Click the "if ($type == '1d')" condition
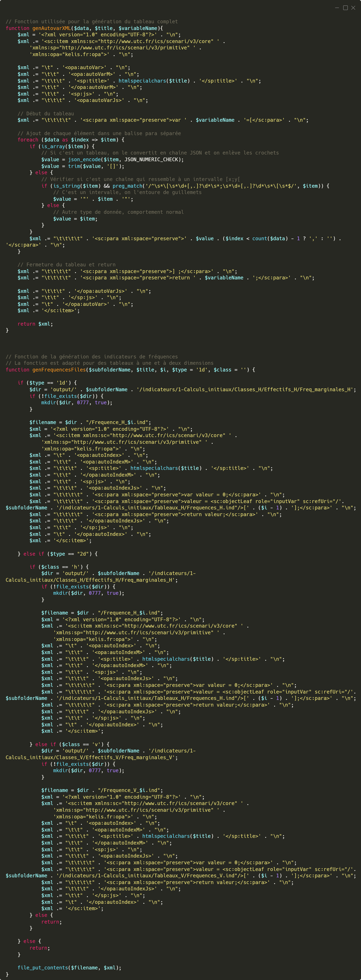361x980 pixels. (47, 383)
